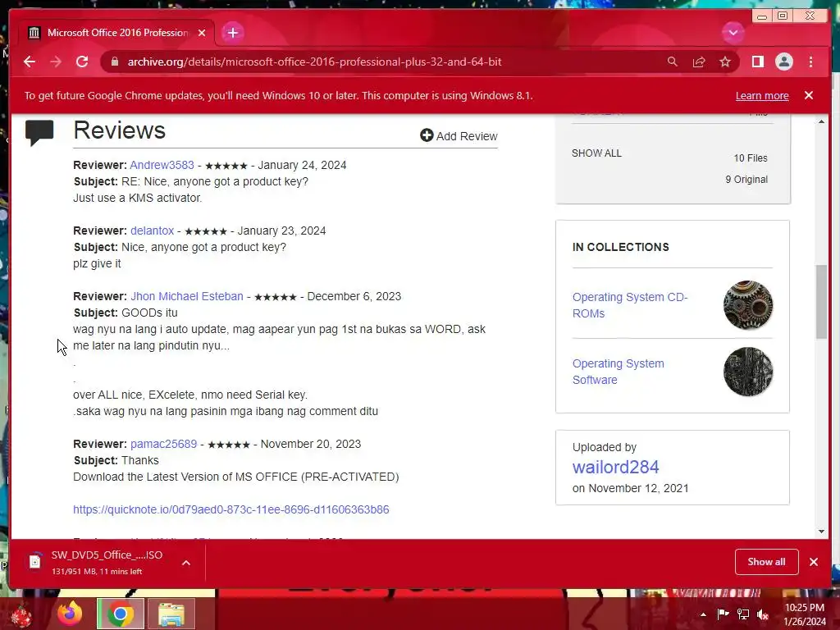Go back to the previous page
The image size is (840, 630).
[30, 62]
